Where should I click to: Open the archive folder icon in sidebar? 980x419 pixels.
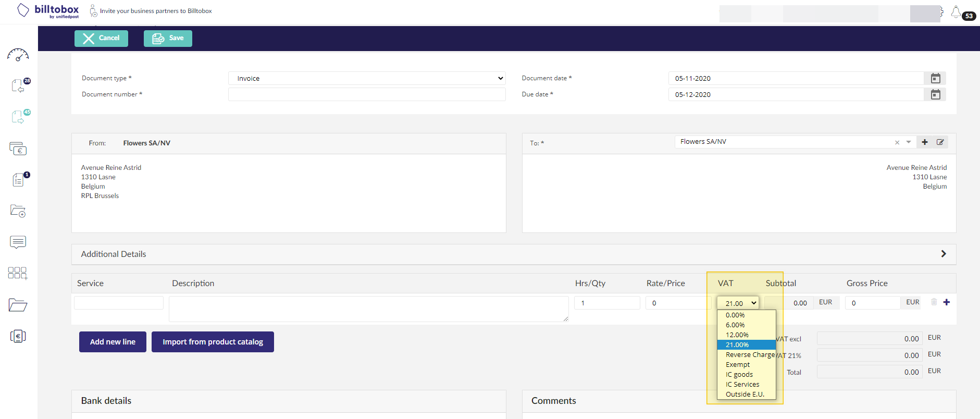(18, 305)
